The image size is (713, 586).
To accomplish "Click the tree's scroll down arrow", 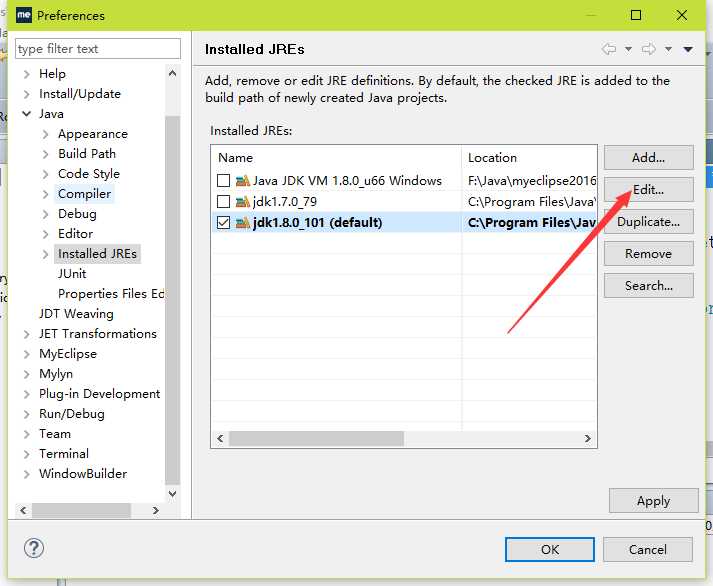I will (x=172, y=493).
